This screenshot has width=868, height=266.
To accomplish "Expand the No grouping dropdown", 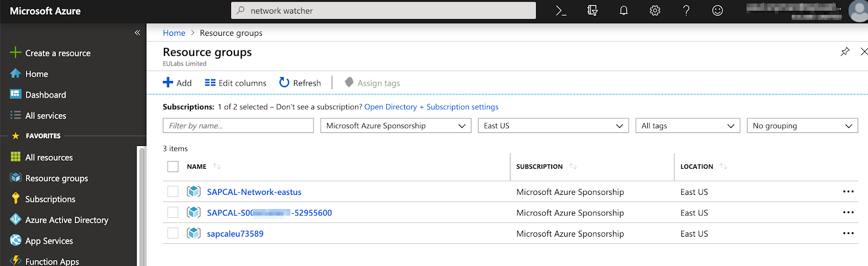I will (x=802, y=126).
